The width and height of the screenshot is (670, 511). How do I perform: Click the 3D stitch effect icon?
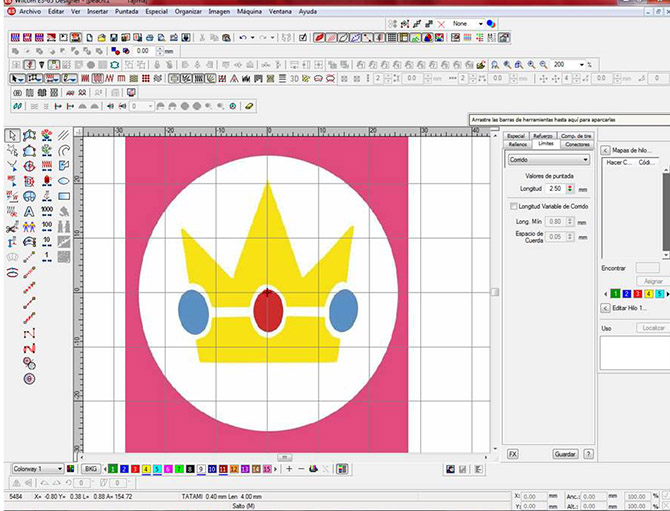pos(294,79)
